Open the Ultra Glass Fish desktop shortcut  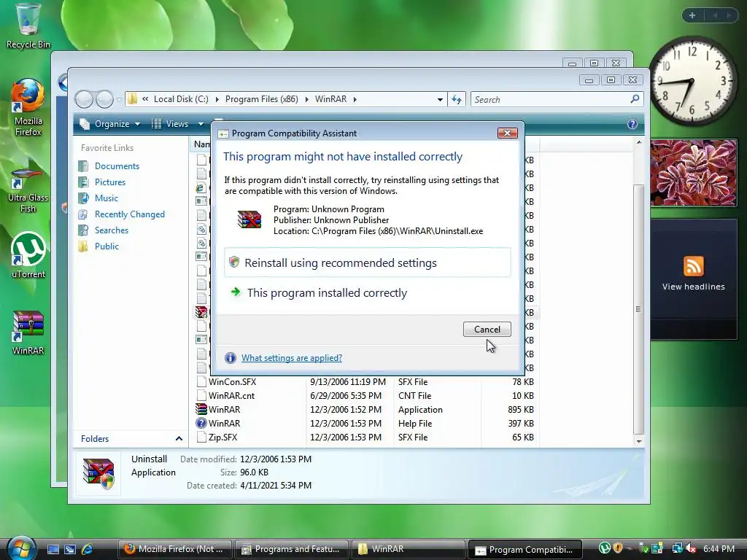click(x=28, y=190)
